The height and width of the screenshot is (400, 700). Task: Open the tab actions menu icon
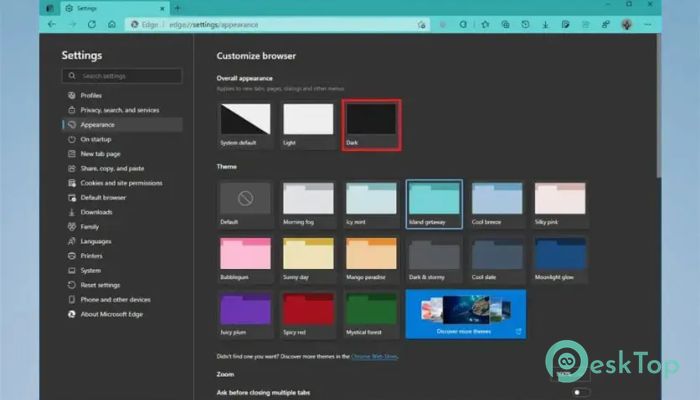coord(50,8)
